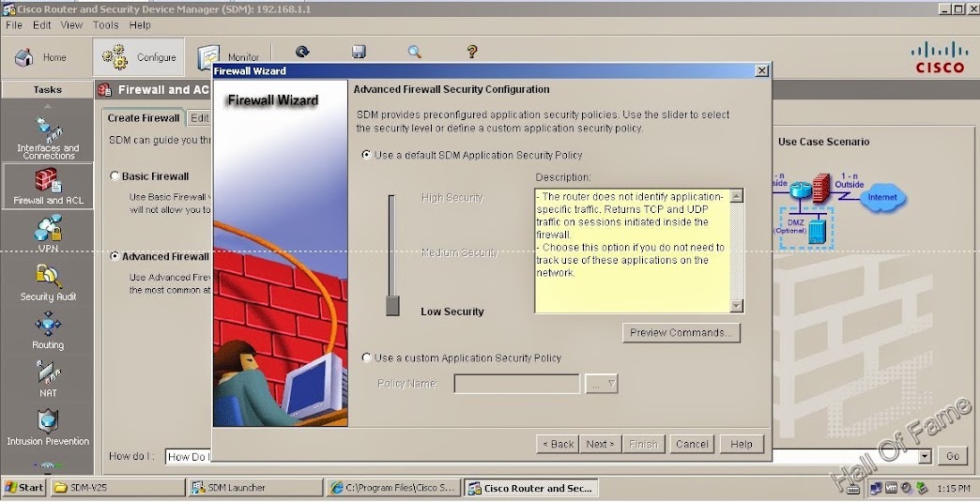Screen dimensions: 980x502
Task: Click the Firewall Wizard illustration image
Action: tap(280, 252)
